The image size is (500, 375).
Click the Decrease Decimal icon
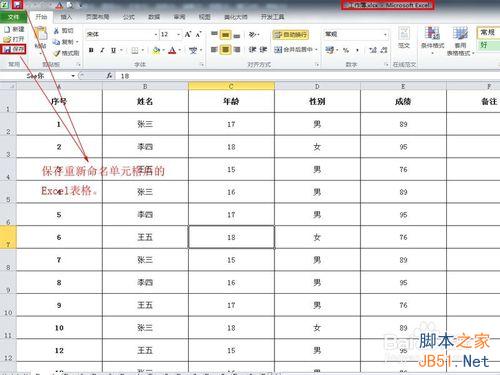tap(384, 50)
